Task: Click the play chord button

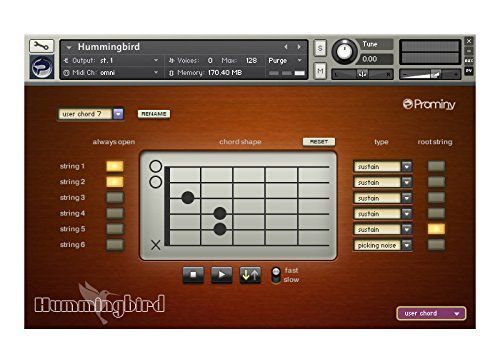Action: (x=222, y=275)
